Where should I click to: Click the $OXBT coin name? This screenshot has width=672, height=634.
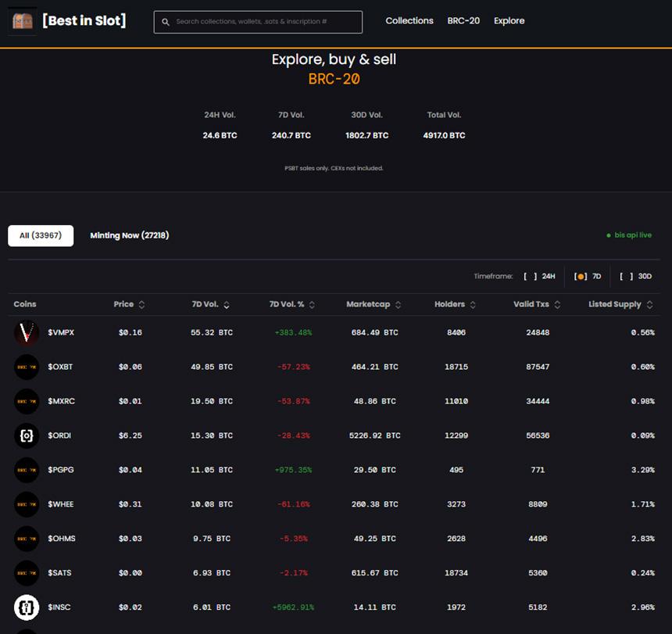point(60,367)
